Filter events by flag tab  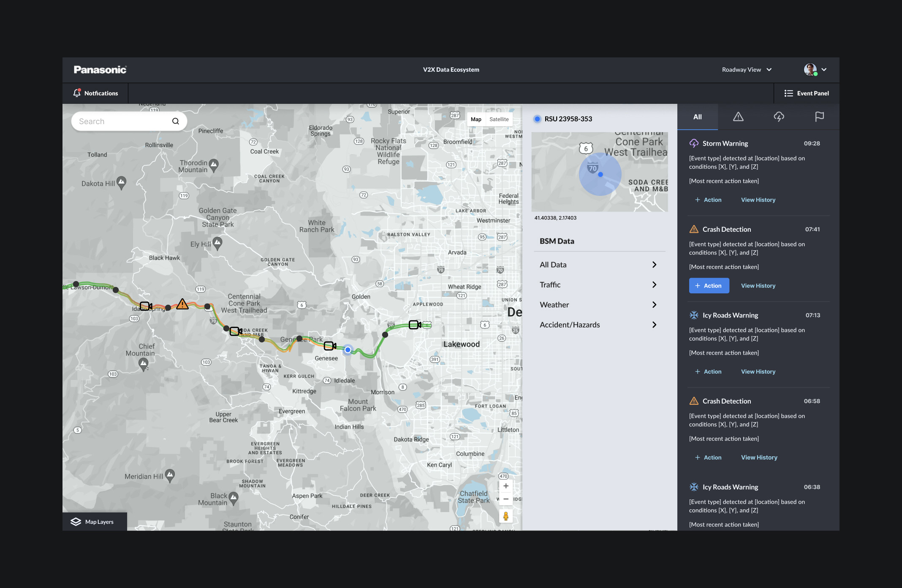pos(819,117)
